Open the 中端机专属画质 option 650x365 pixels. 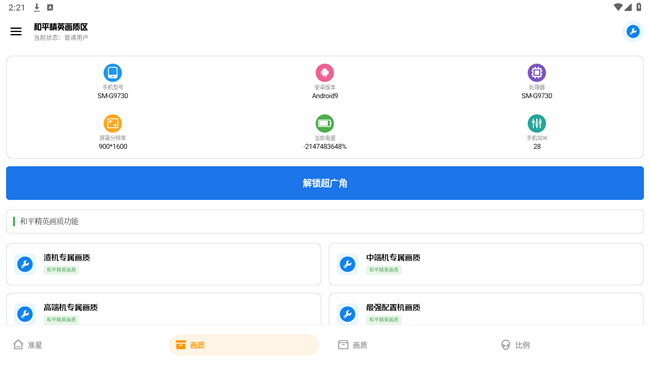coord(486,264)
